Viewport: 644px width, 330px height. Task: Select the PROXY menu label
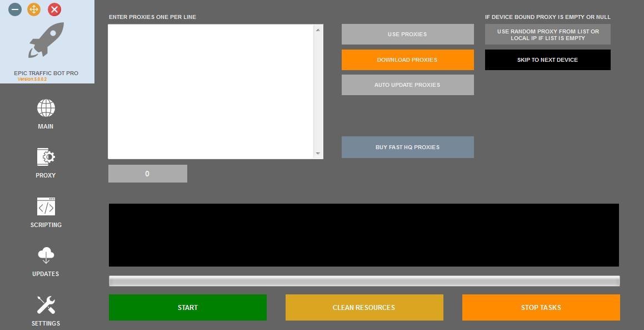point(46,175)
